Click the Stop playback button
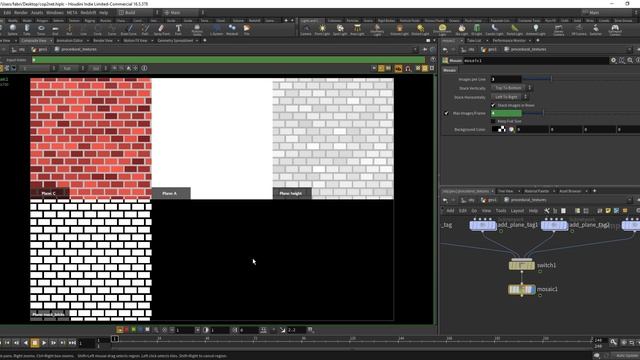The image size is (640, 360). (x=35, y=343)
